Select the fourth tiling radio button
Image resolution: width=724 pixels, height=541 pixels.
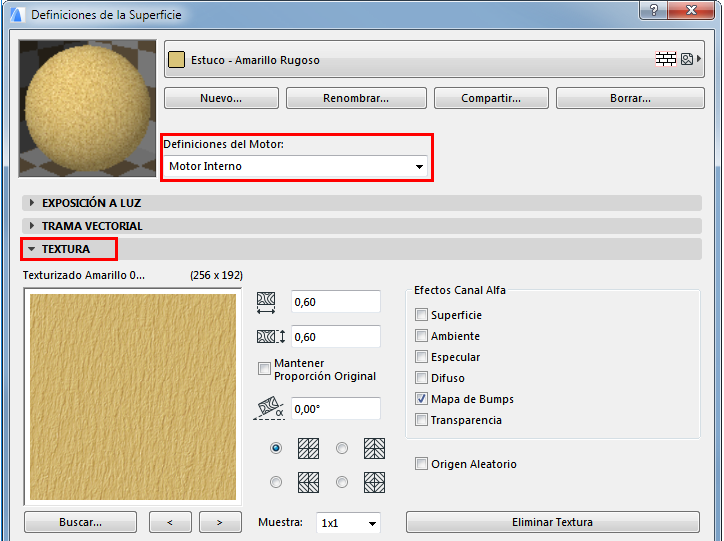click(x=342, y=482)
